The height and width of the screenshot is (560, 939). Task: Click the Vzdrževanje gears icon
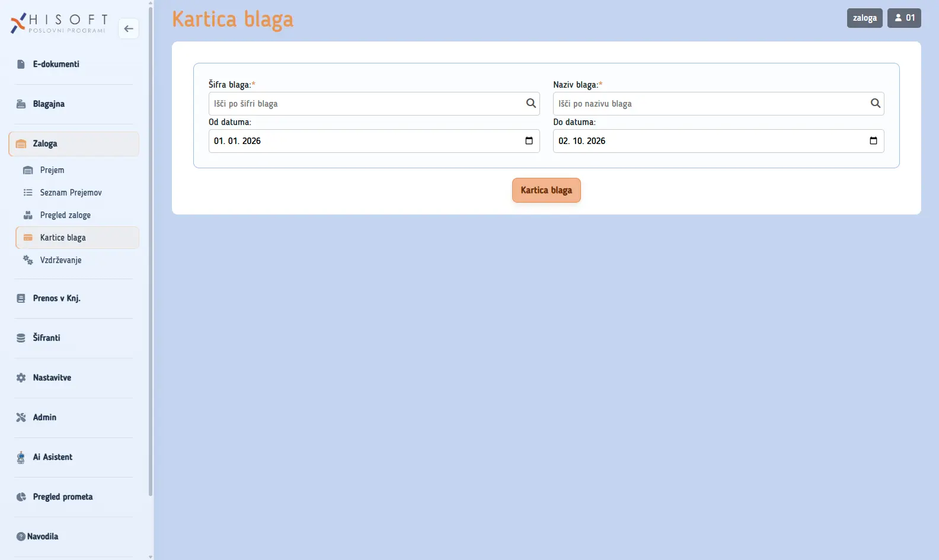pos(28,260)
